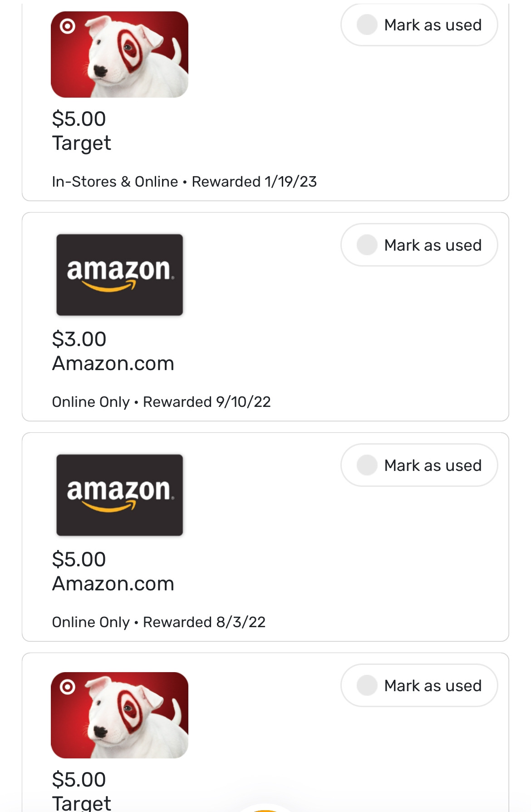Screen dimensions: 531x812
Task: Mark Target card rewarded 1/19/23 as used
Action: [x=418, y=25]
